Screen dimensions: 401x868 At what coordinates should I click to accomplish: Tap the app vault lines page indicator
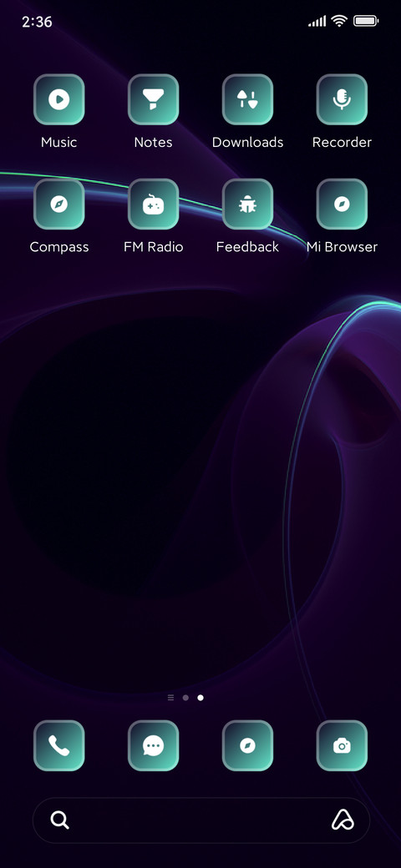tap(170, 698)
